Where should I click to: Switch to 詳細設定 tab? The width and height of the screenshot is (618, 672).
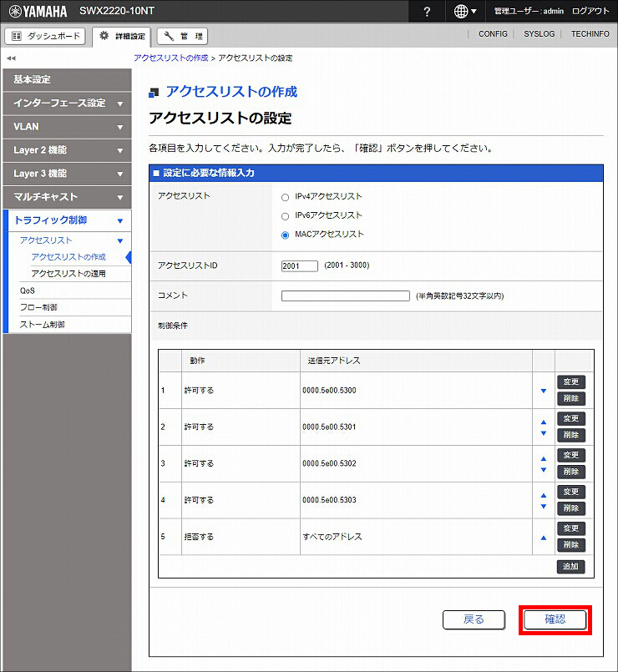[x=122, y=37]
